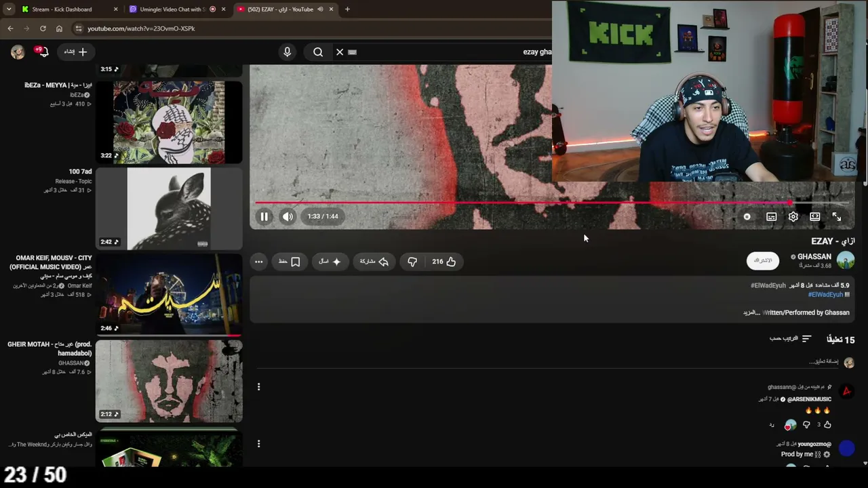Image resolution: width=868 pixels, height=488 pixels.
Task: Open more actions menu beside the save button
Action: (x=258, y=262)
